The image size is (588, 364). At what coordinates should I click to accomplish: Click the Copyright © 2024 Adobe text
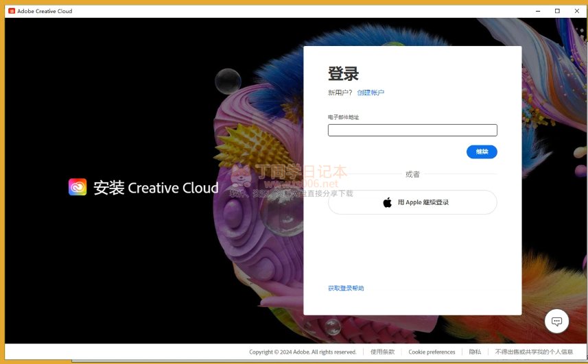[x=303, y=352]
